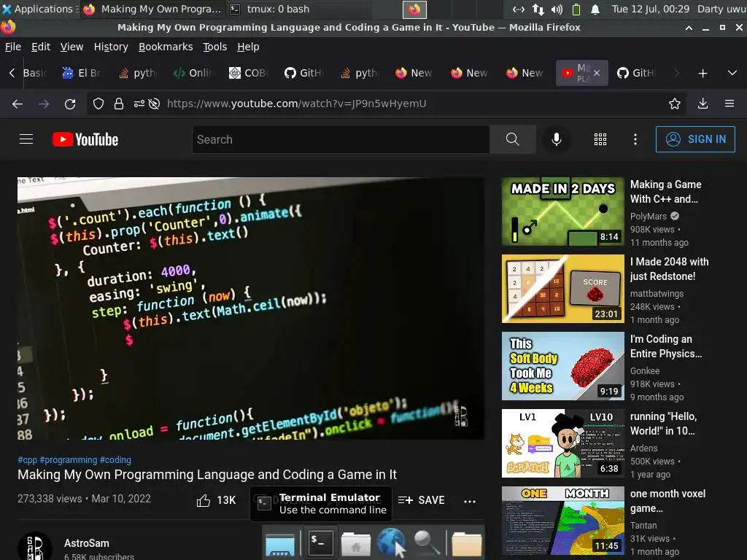Open the YouTube apps grid
Viewport: 747px width, 560px height.
coord(600,139)
